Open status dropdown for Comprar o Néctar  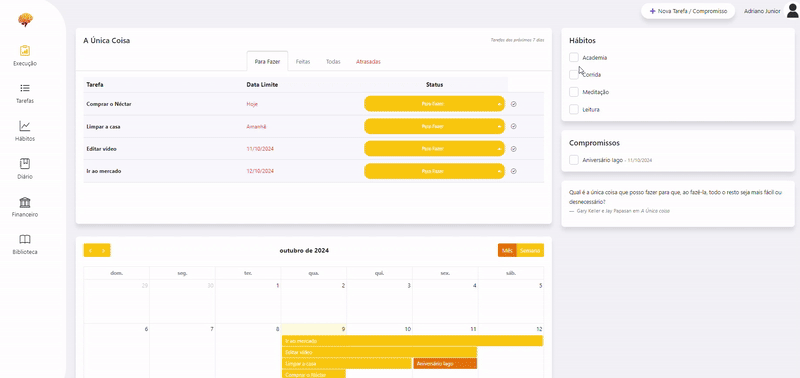pyautogui.click(x=434, y=104)
